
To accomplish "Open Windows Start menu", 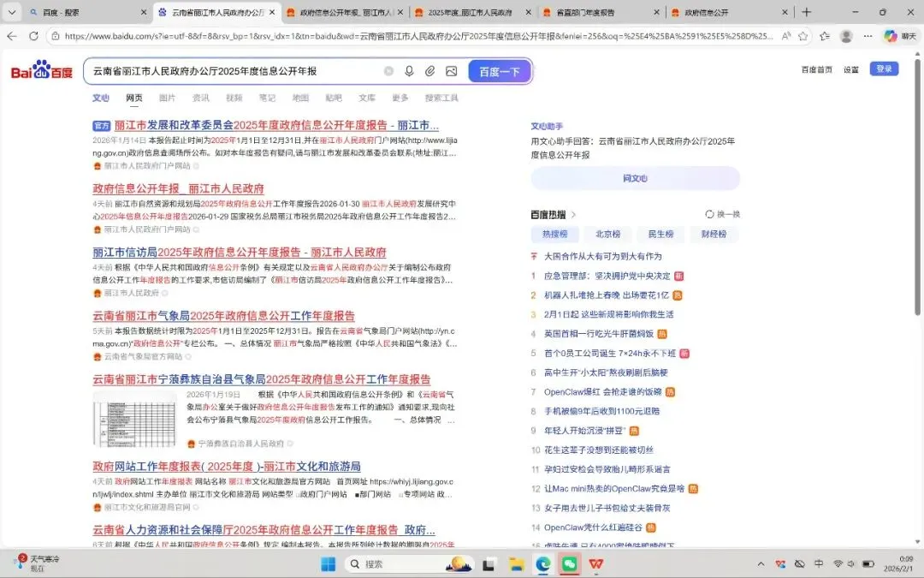I will coord(329,563).
